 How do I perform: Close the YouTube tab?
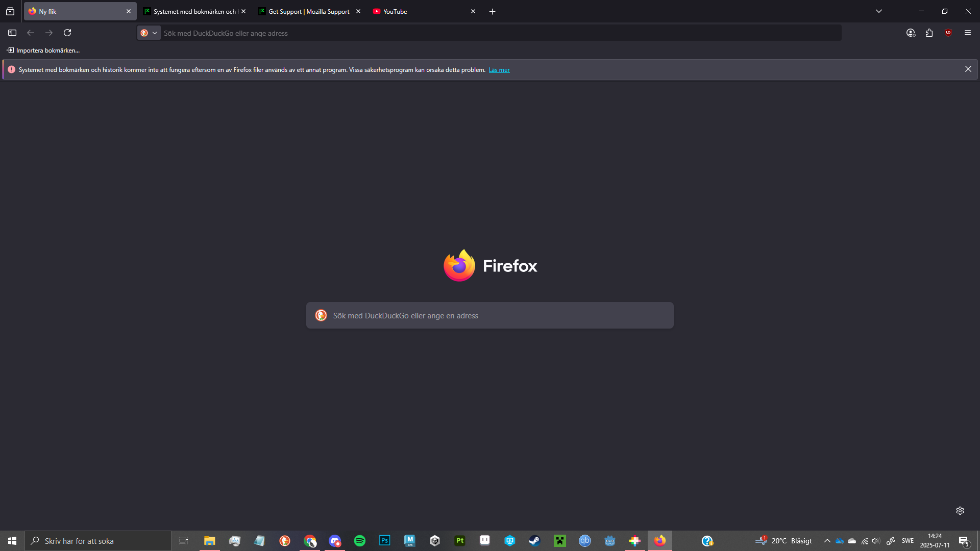pyautogui.click(x=473, y=11)
